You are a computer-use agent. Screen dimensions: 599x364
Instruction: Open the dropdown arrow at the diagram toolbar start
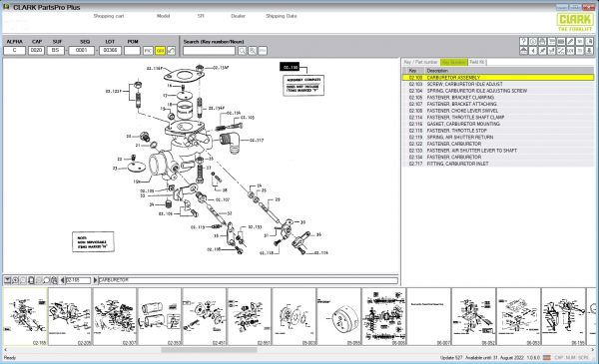pyautogui.click(x=7, y=280)
